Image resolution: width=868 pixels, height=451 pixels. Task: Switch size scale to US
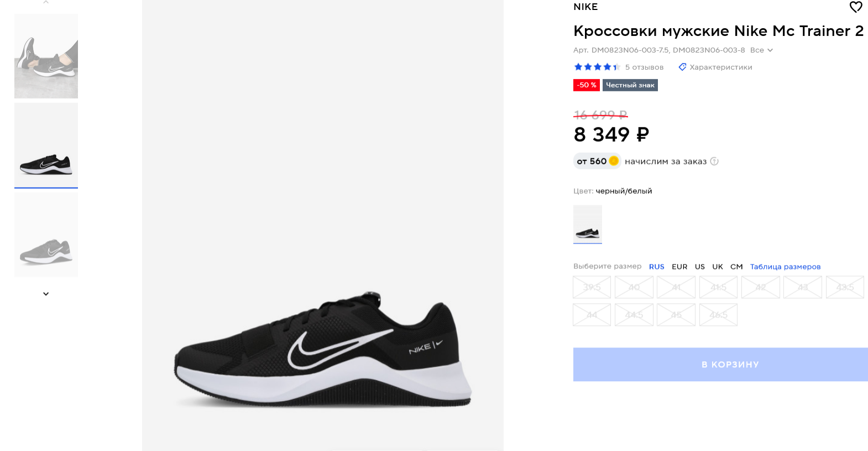[700, 267]
